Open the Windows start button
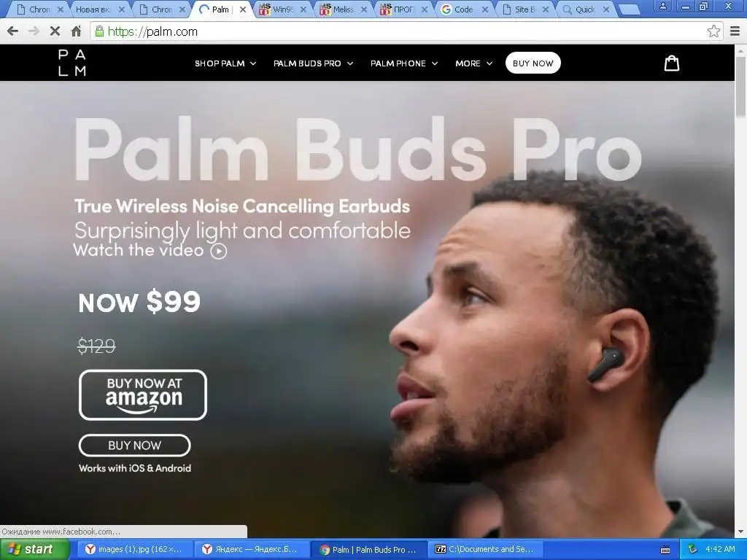747x560 pixels. pos(34,549)
